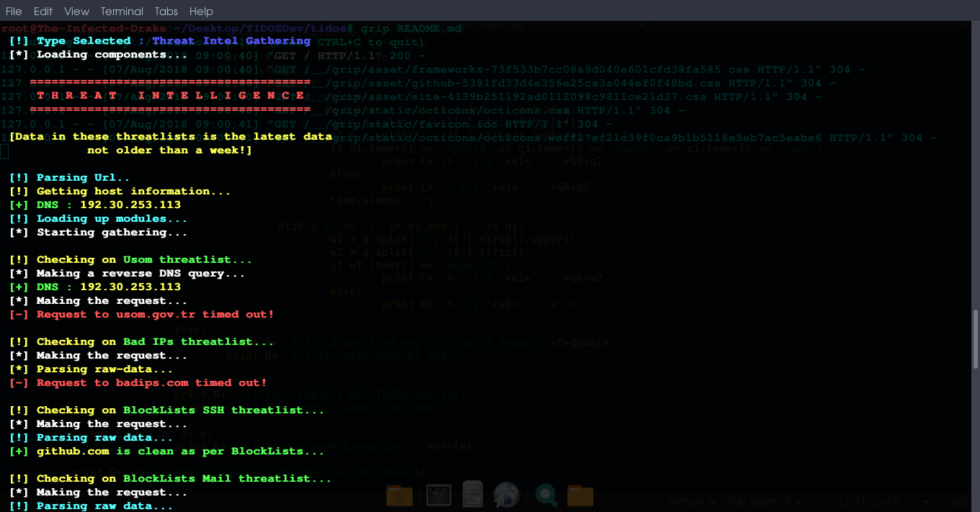This screenshot has height=512, width=980.
Task: Click the 'Starting gathering...' line
Action: point(99,233)
